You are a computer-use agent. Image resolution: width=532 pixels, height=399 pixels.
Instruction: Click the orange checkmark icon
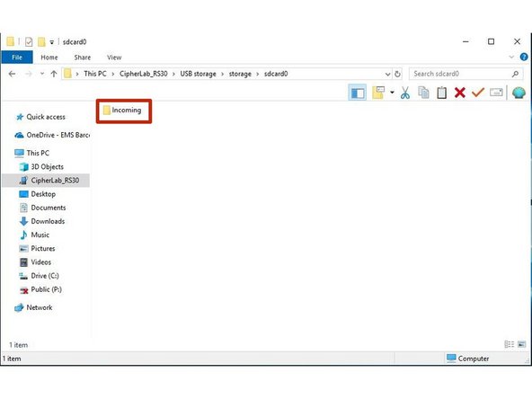tap(478, 92)
